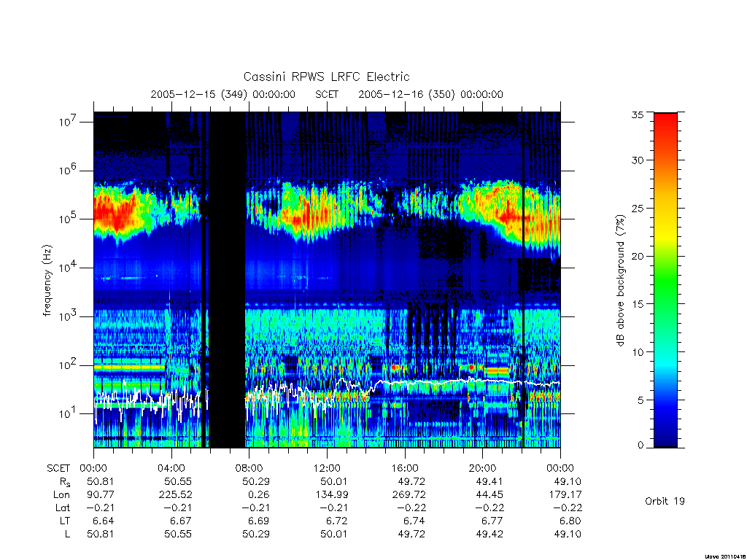Click the Lon value '44.45'
This screenshot has width=747, height=560.
tap(489, 495)
